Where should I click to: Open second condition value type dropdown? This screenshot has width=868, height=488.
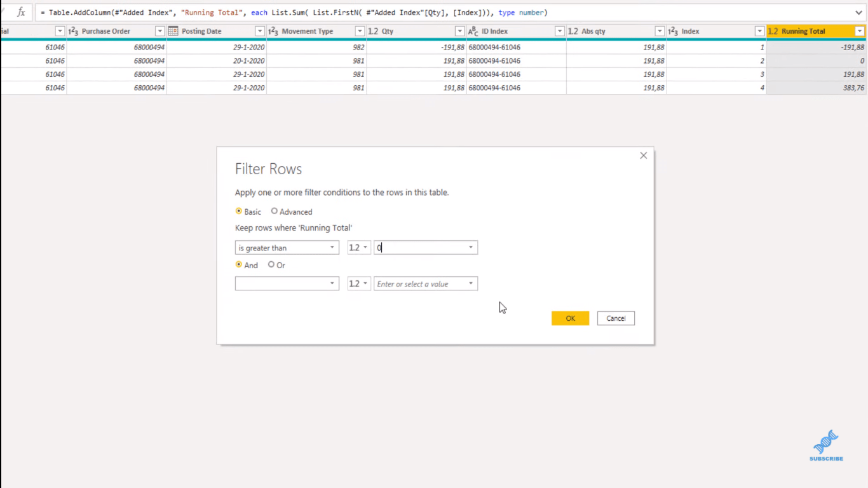pos(359,284)
